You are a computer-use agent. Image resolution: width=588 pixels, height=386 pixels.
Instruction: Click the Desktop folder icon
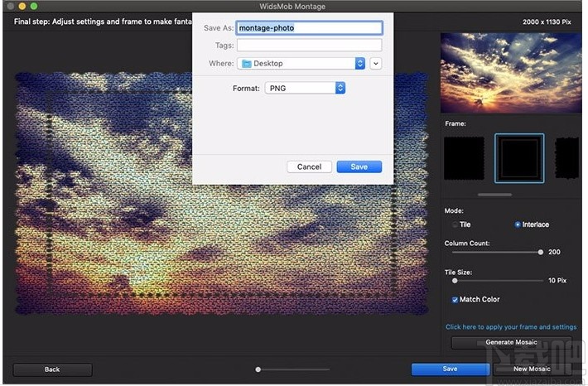[246, 64]
